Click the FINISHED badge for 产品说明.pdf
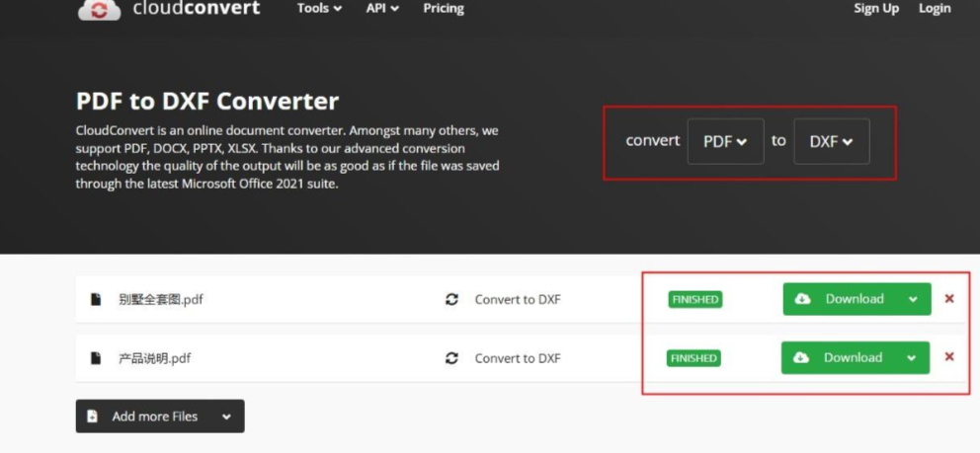The image size is (980, 453). coord(694,358)
